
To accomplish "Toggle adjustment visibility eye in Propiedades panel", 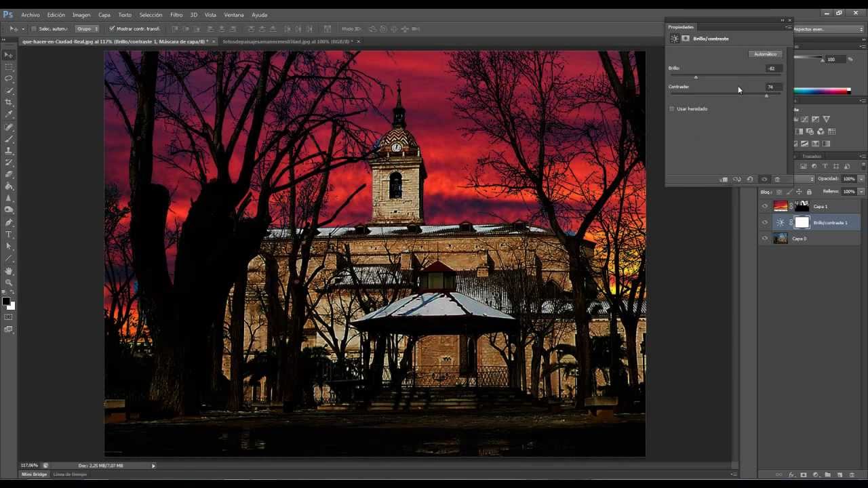I will 764,179.
